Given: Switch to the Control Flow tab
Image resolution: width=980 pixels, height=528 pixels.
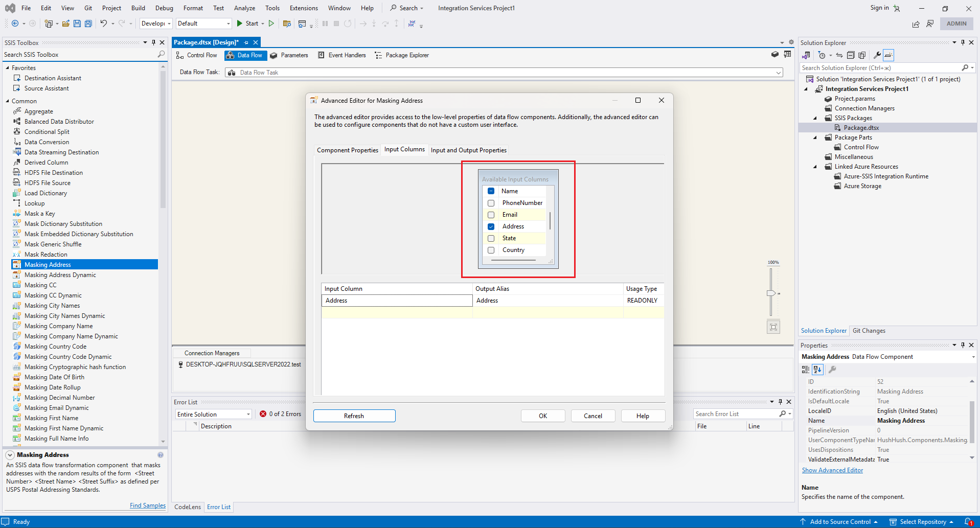Looking at the screenshot, I should pos(197,55).
